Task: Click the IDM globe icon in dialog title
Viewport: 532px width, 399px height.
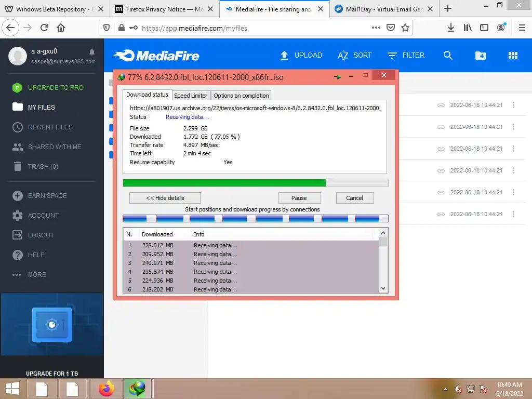Action: [121, 77]
